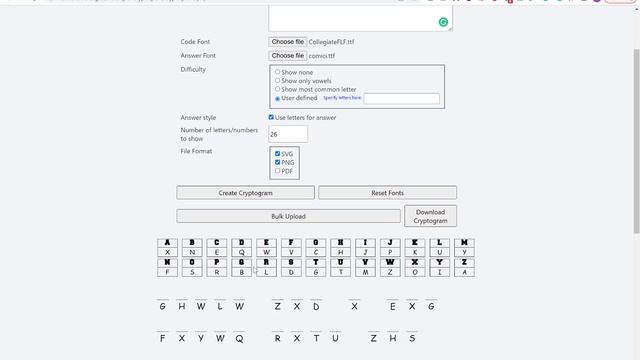
Task: Click the bold 'E' key cell
Action: pos(266,242)
